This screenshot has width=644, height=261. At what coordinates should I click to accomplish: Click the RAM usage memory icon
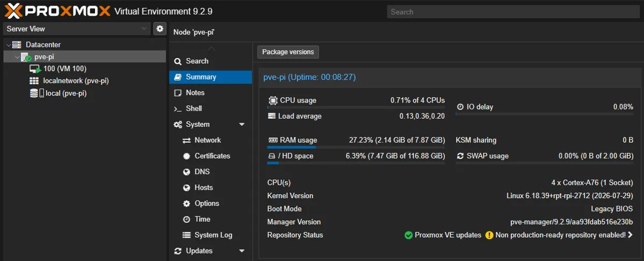point(273,140)
